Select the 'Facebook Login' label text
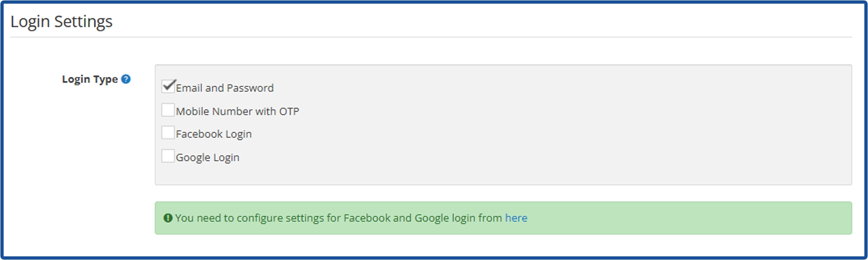The width and height of the screenshot is (868, 260). [x=214, y=134]
